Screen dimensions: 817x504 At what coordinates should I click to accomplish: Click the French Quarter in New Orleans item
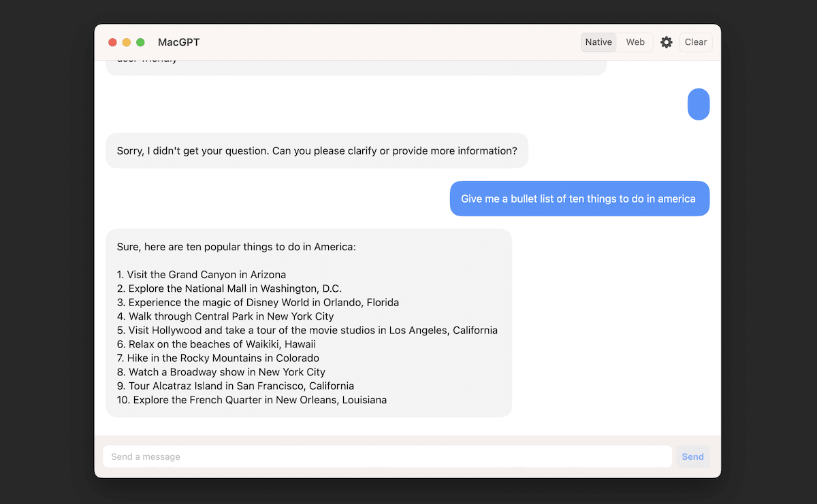click(x=252, y=400)
